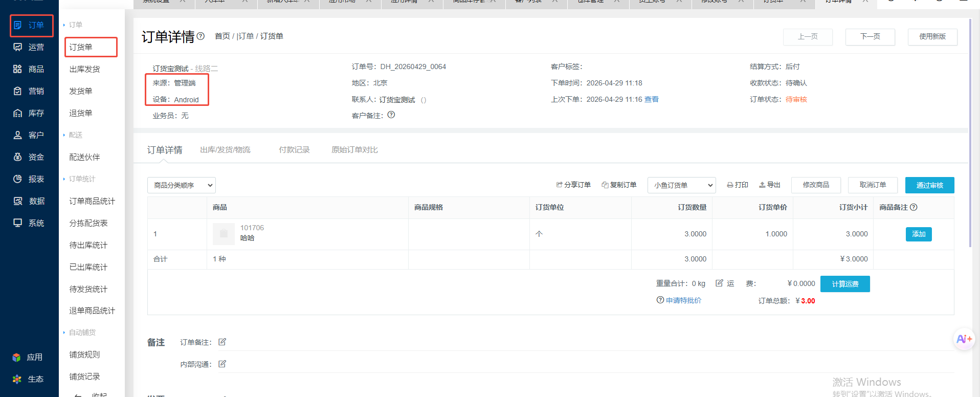Click 通过审核 button
The height and width of the screenshot is (397, 980).
click(929, 185)
